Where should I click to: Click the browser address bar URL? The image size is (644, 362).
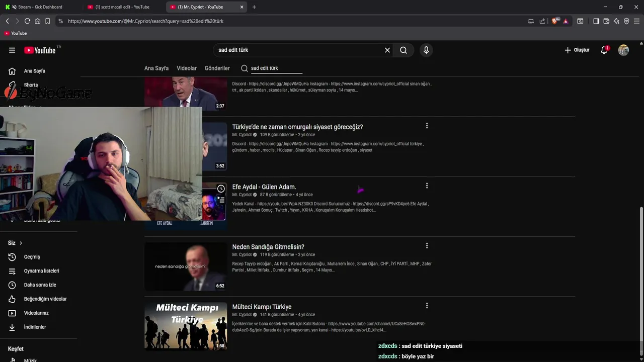pyautogui.click(x=146, y=21)
